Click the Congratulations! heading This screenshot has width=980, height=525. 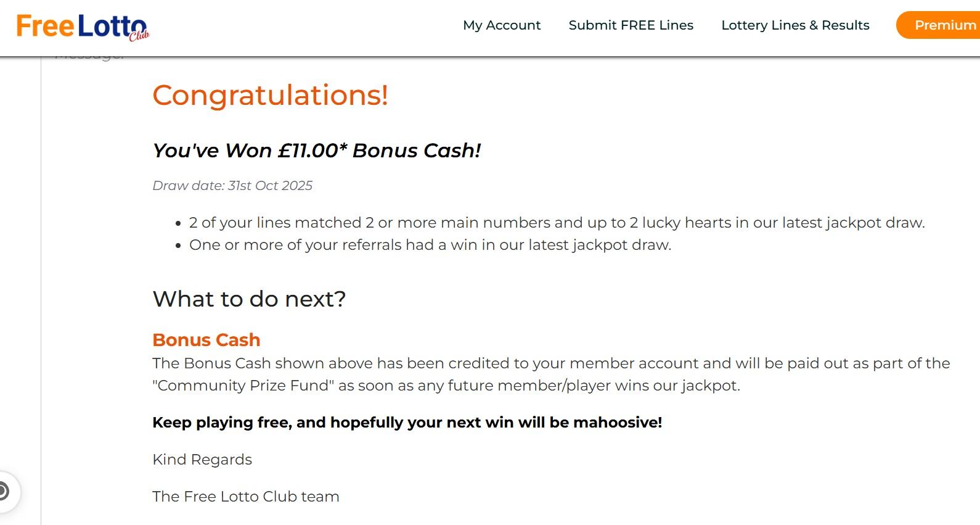(270, 96)
